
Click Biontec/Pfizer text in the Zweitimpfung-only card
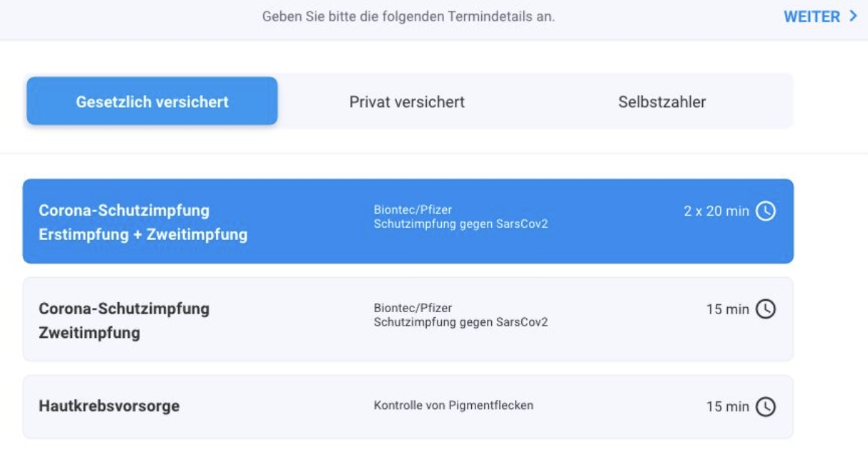413,308
